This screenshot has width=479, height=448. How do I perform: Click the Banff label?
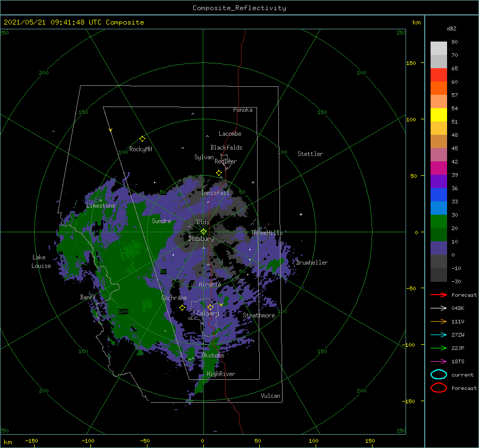88,297
